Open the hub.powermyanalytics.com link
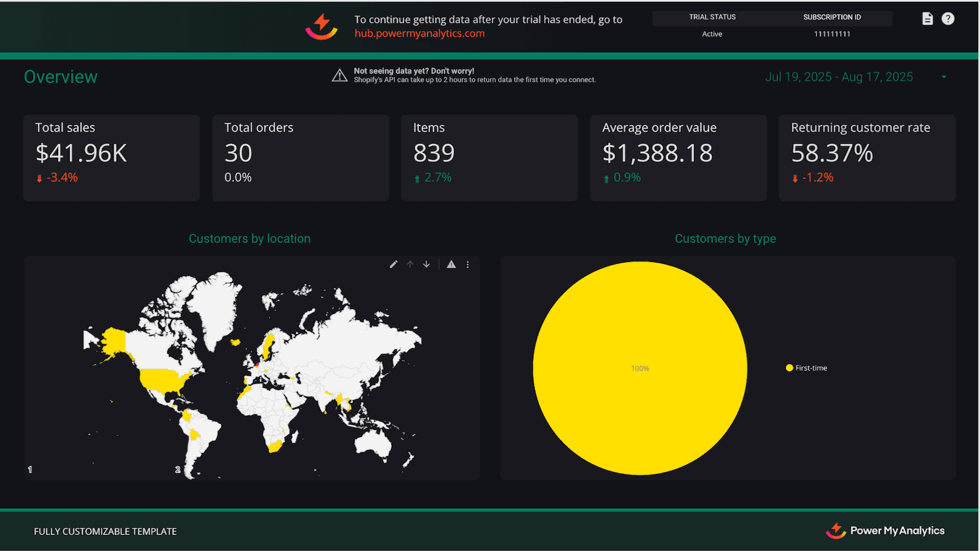Viewport: 980px width, 551px height. click(x=420, y=34)
